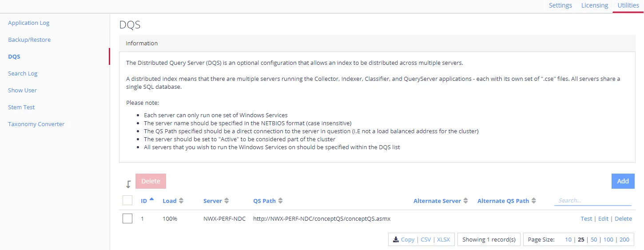This screenshot has width=644, height=250.
Task: Click the Alternate QS Path header label
Action: pyautogui.click(x=503, y=201)
